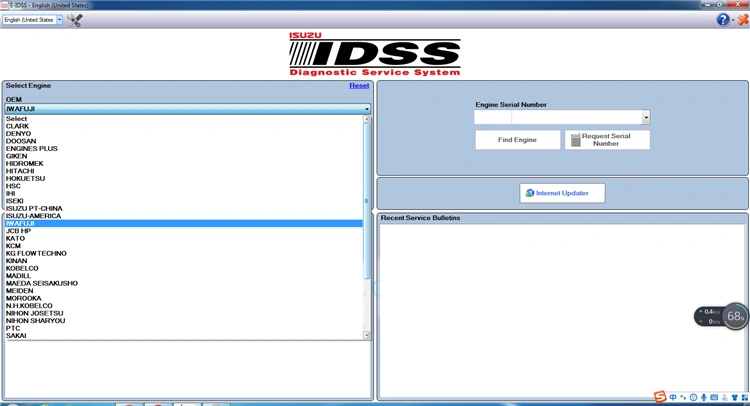Choose 'Select' in the OEM list
This screenshot has width=750, height=406.
click(184, 119)
